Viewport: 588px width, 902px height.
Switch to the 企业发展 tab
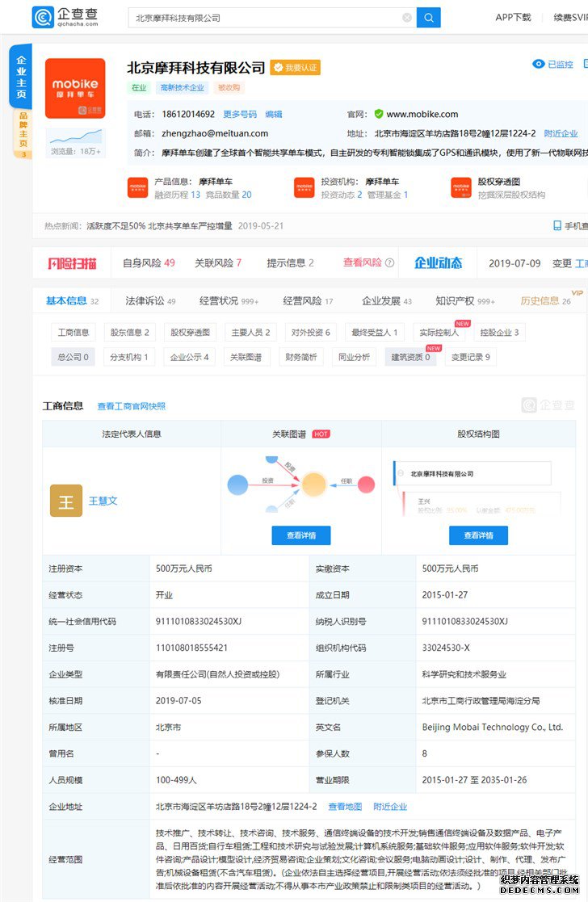(x=387, y=301)
